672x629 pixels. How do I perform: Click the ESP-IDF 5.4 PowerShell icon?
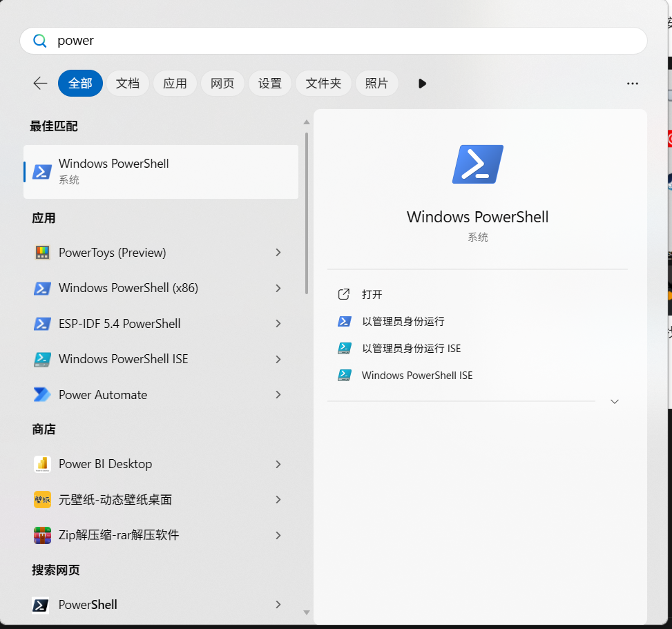[42, 324]
